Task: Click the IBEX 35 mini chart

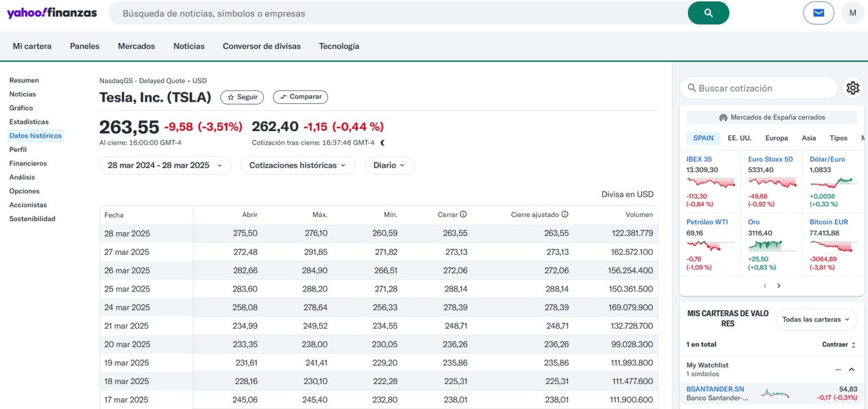Action: [711, 182]
